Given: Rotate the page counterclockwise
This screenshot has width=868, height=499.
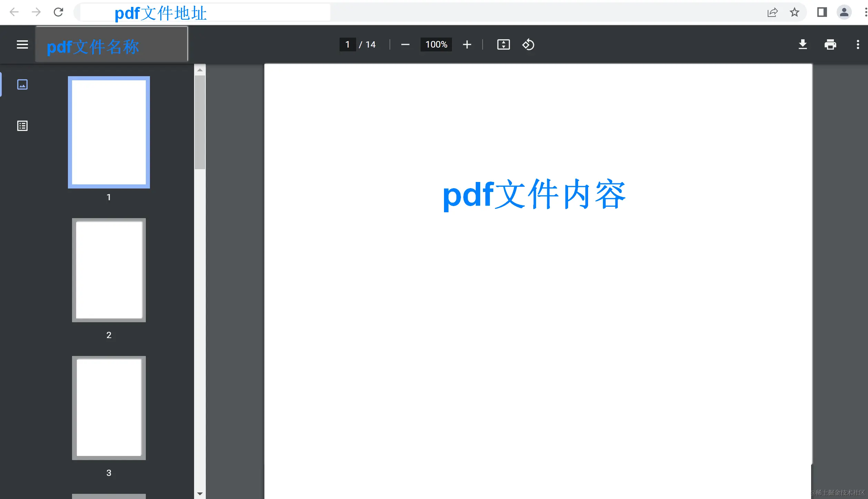Looking at the screenshot, I should [x=528, y=44].
